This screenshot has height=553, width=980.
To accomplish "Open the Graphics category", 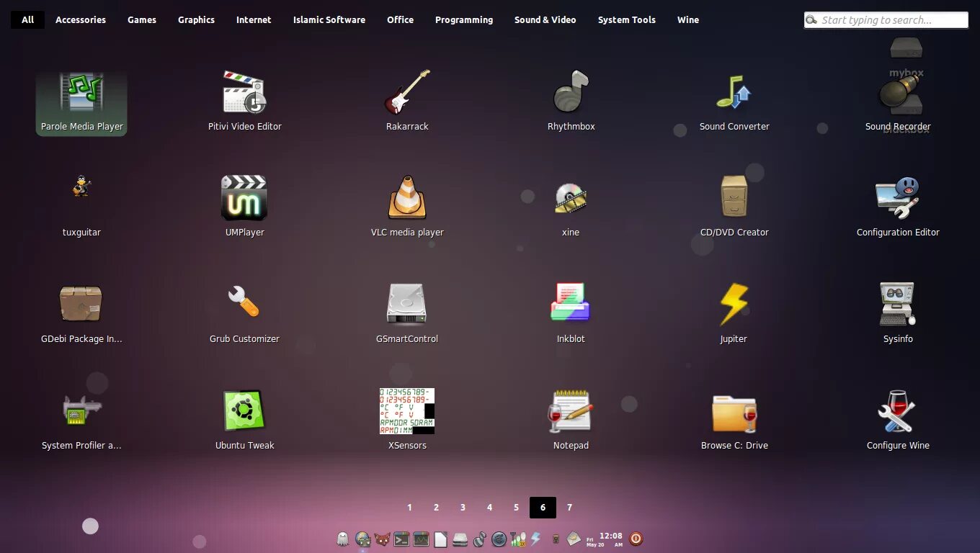I will tap(196, 19).
